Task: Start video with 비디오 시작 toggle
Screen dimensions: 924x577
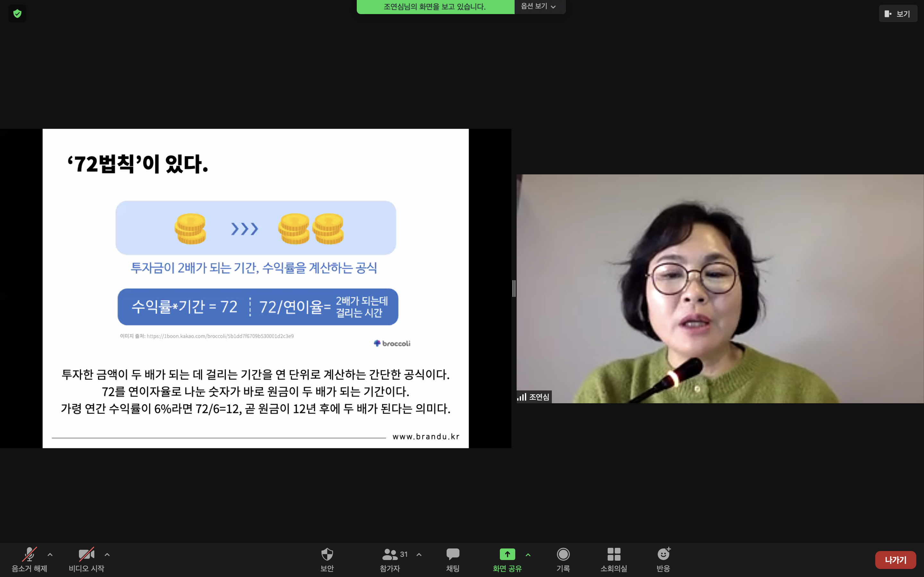Action: tap(86, 555)
